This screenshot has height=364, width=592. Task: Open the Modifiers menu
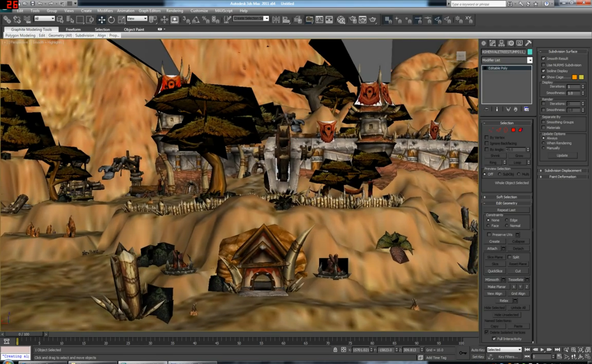click(105, 11)
